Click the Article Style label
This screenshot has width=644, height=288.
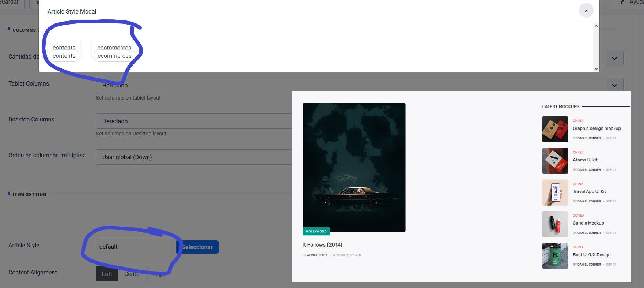coord(24,245)
